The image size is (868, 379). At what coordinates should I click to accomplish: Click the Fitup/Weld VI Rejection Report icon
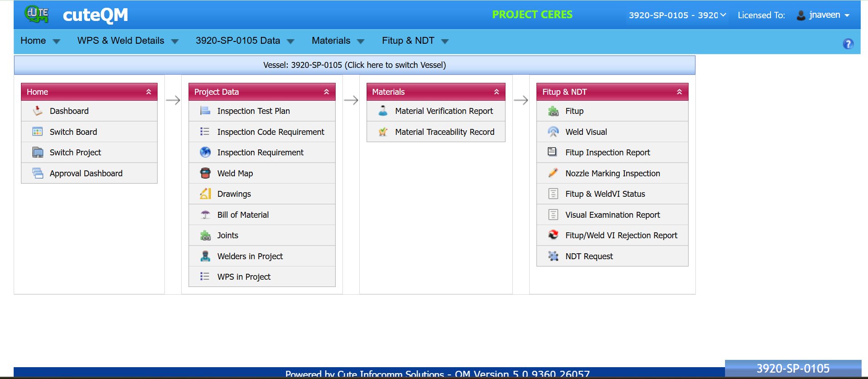(553, 235)
